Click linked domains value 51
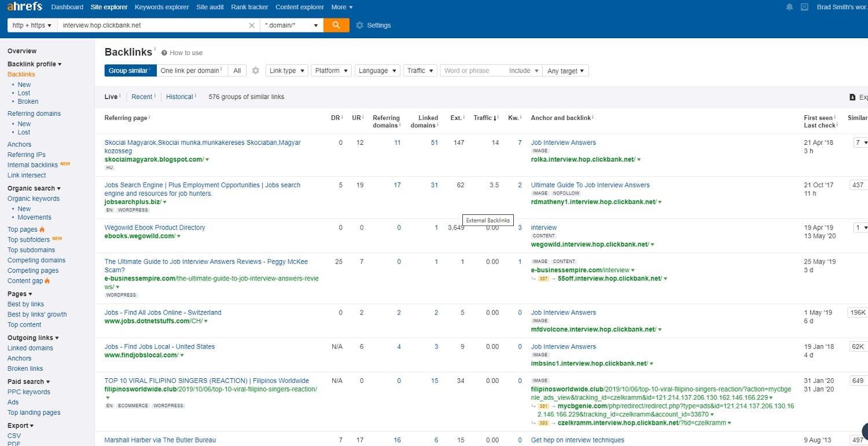Viewport: 868px width, 446px height. (434, 142)
